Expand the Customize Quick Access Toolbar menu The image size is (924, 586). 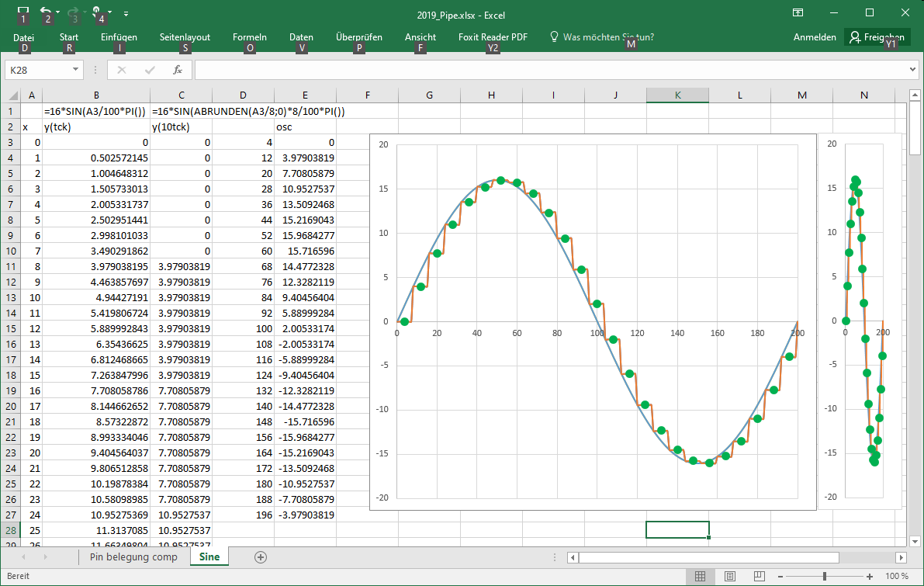[x=126, y=13]
